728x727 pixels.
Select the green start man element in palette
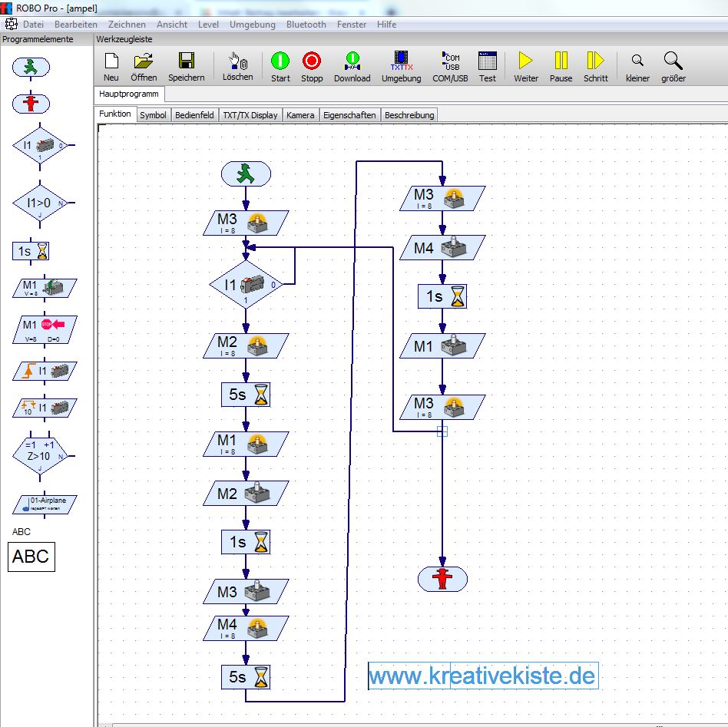point(31,68)
